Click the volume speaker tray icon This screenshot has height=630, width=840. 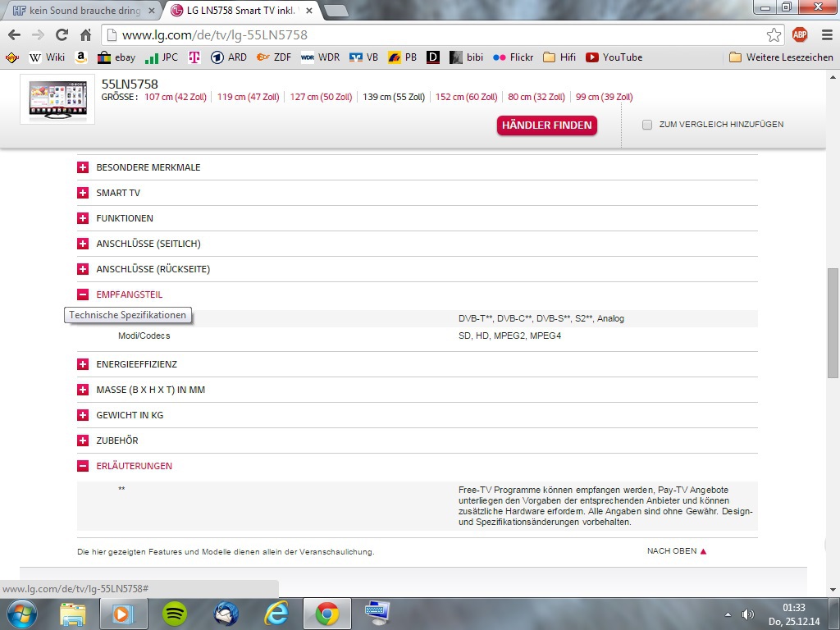click(x=747, y=614)
